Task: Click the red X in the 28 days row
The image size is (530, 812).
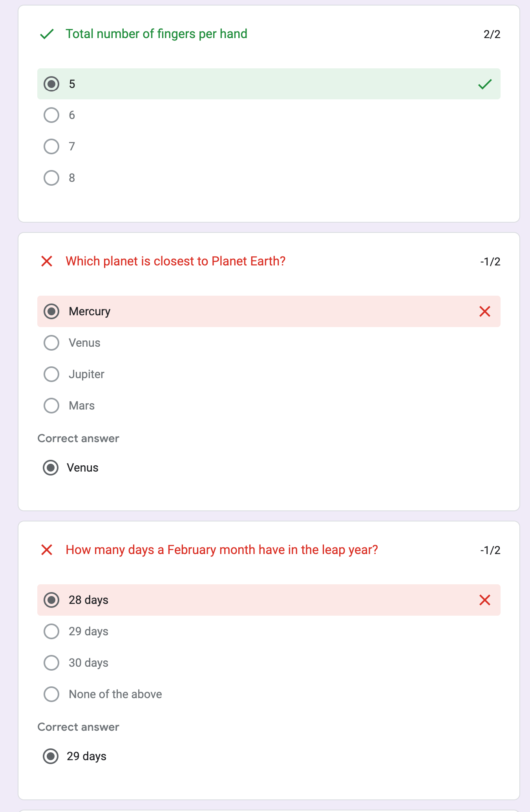Action: click(485, 600)
